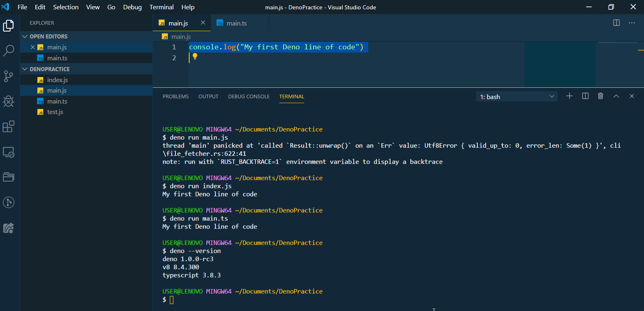
Task: Open the Source Control view
Action: click(8, 76)
